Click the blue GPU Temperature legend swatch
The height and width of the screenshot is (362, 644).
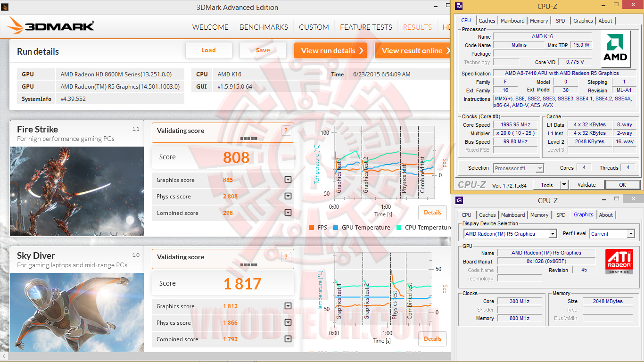336,228
